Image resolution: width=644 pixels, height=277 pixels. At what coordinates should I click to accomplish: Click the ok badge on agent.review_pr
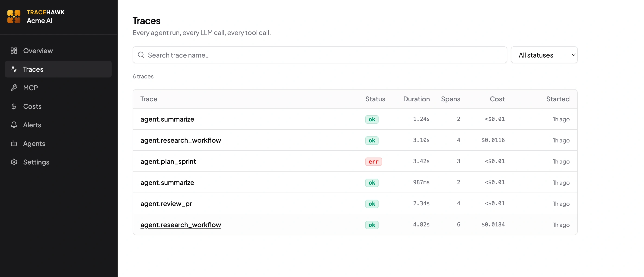pyautogui.click(x=372, y=203)
